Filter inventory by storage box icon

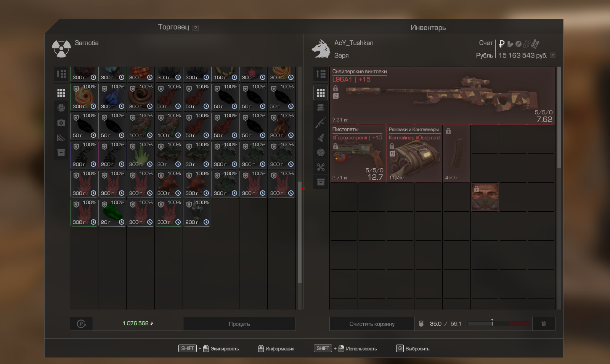pos(321,182)
